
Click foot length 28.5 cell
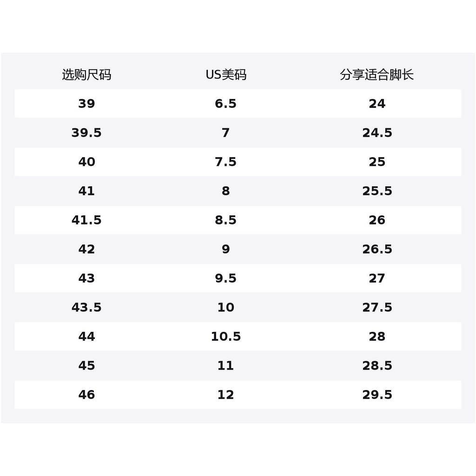377,365
